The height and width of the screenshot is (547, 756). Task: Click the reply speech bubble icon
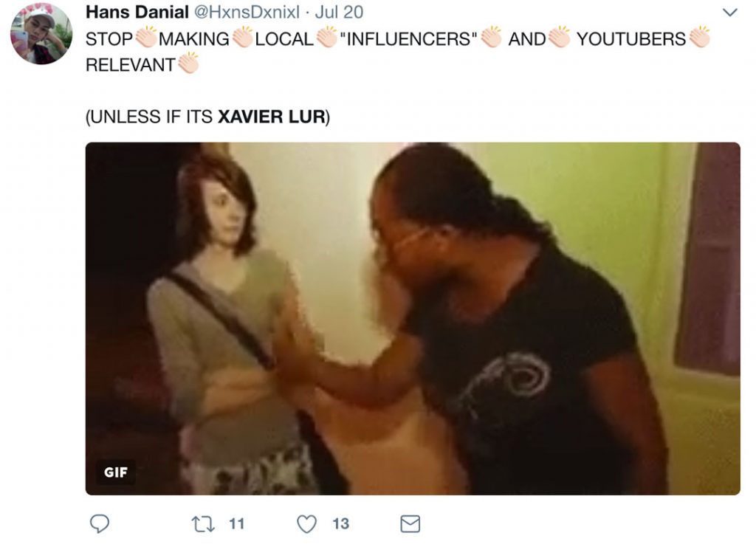100,523
